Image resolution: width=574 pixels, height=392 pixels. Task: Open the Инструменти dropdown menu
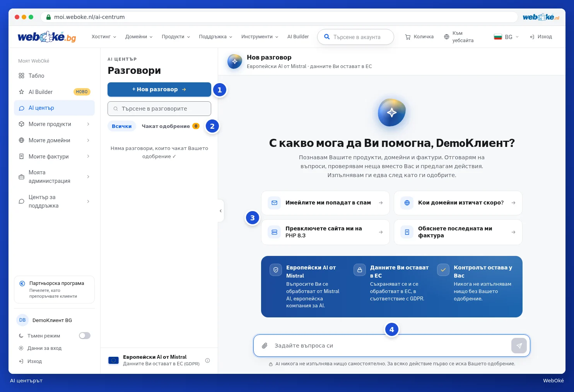(x=260, y=37)
